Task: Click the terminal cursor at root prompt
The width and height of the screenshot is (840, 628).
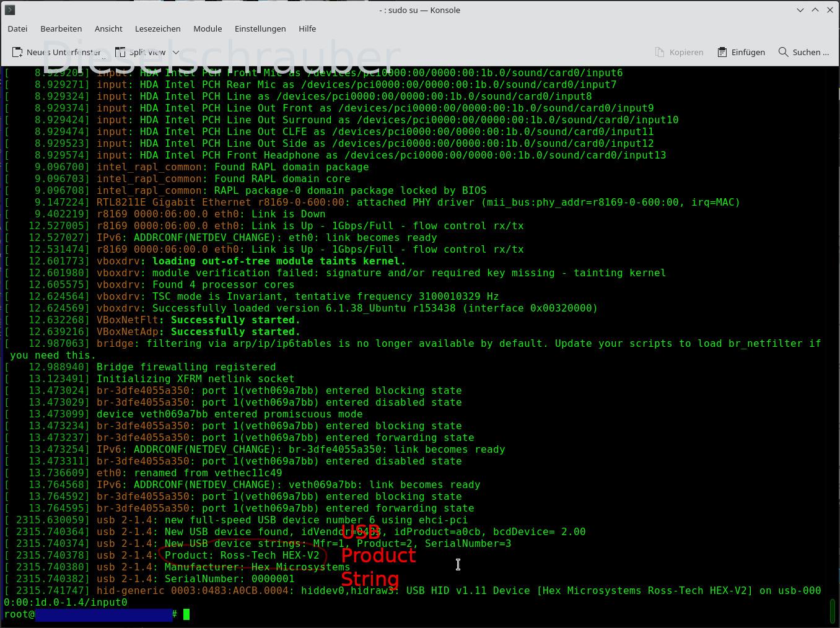Action: click(x=186, y=614)
